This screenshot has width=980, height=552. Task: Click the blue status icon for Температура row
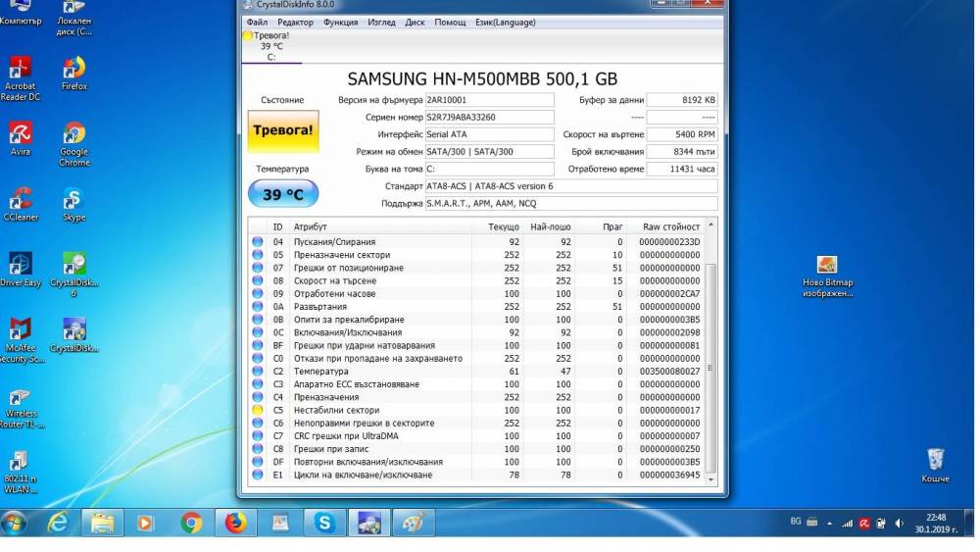click(258, 372)
